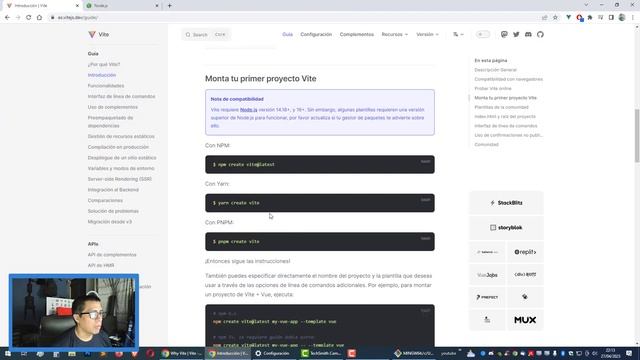Jump to Probar Vite online section

(493, 89)
